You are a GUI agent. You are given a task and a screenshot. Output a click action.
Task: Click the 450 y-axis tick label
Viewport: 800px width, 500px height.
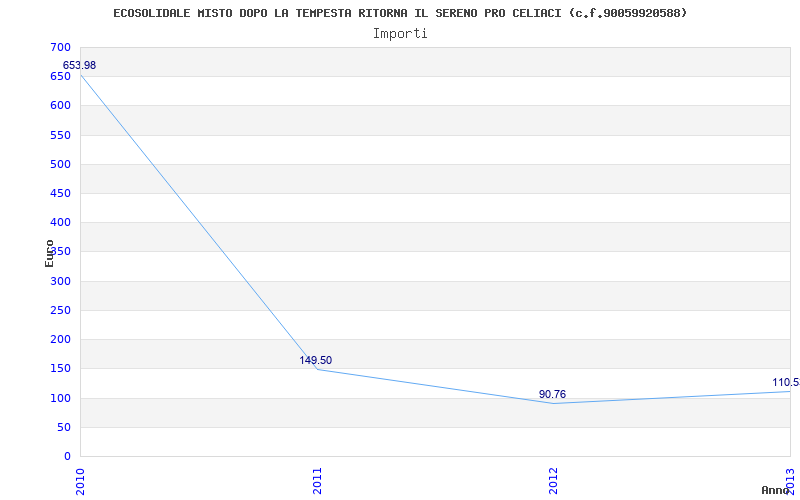(x=60, y=193)
